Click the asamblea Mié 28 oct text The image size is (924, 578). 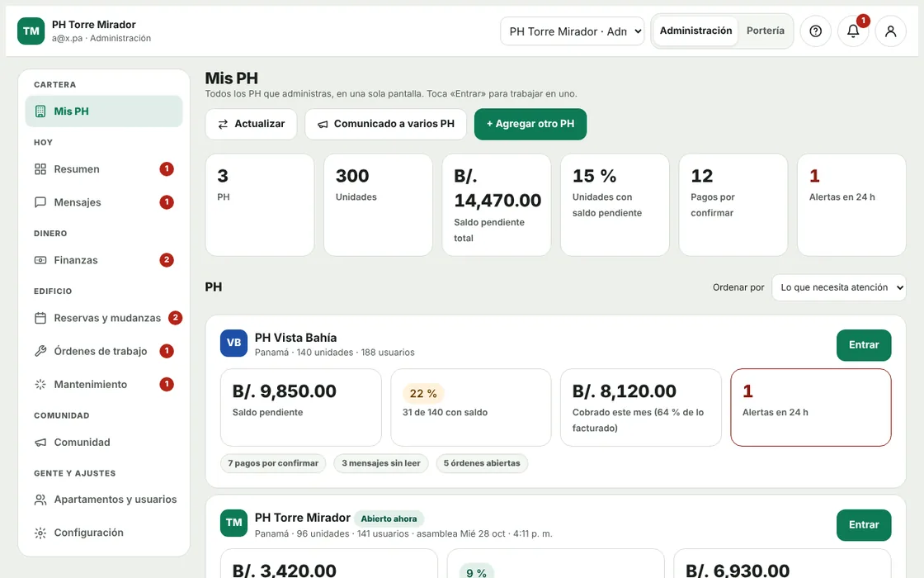click(x=461, y=533)
